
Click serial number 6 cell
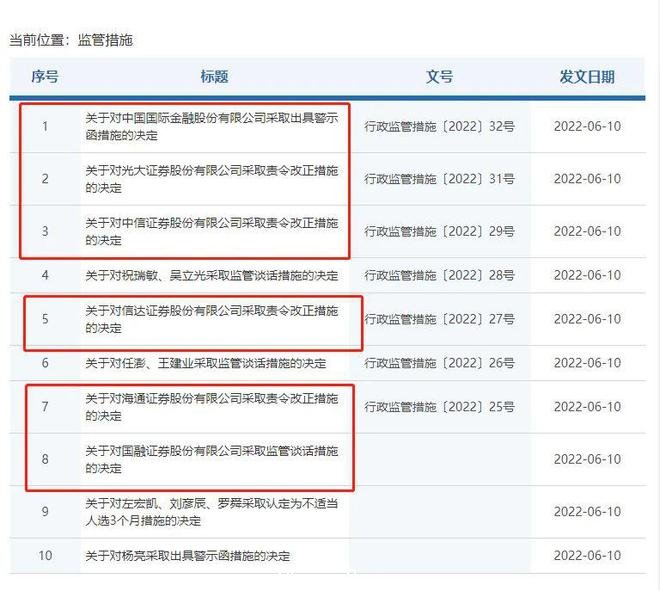(x=45, y=363)
